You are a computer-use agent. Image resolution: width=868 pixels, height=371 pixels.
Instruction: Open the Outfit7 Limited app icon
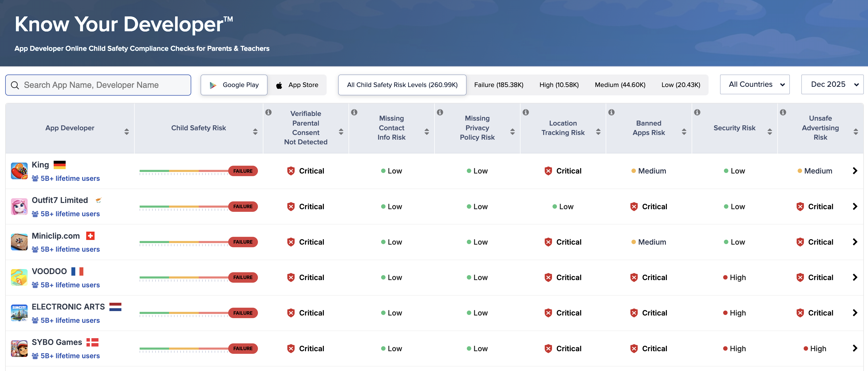coord(19,207)
